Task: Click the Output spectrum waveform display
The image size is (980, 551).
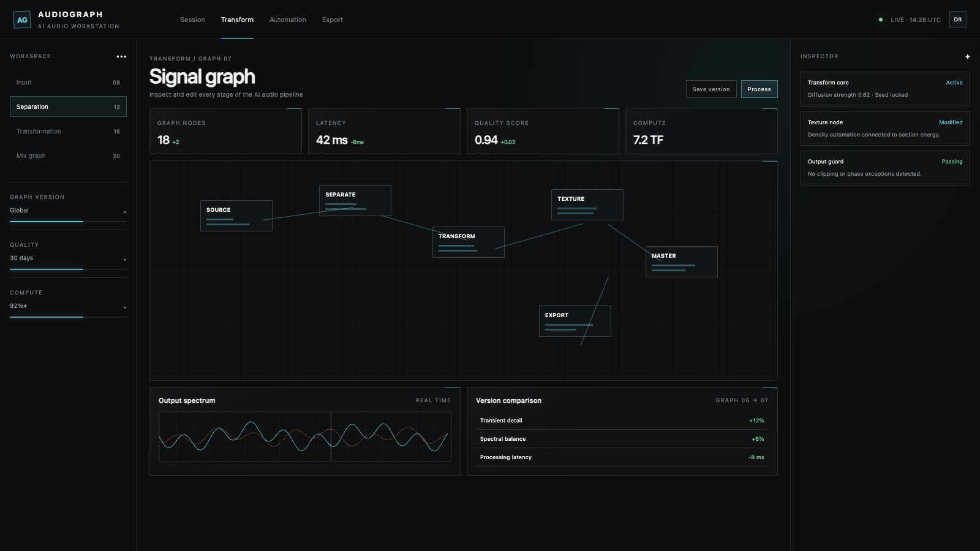Action: (305, 437)
